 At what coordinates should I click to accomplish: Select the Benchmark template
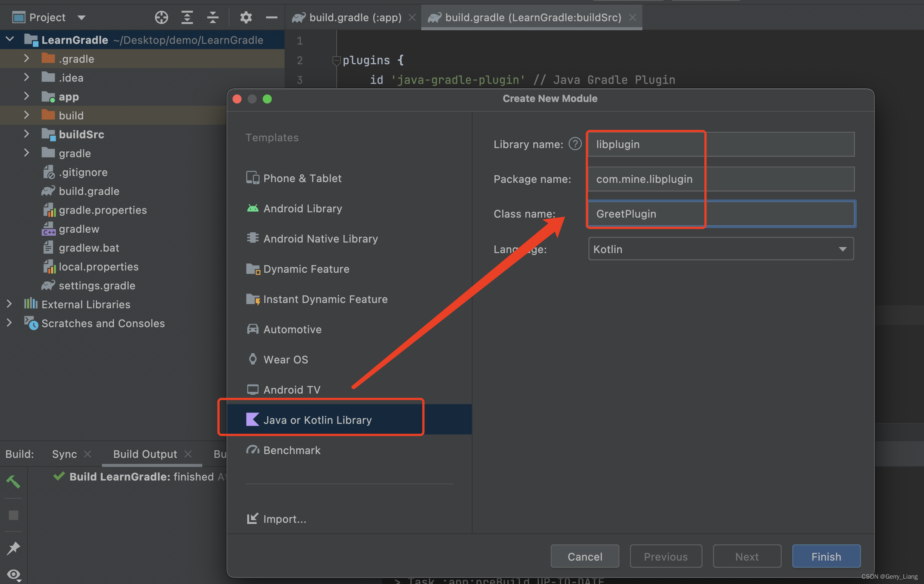point(349,450)
